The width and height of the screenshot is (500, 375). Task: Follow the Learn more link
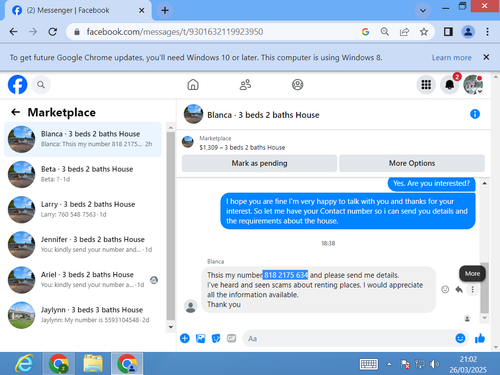pos(452,57)
